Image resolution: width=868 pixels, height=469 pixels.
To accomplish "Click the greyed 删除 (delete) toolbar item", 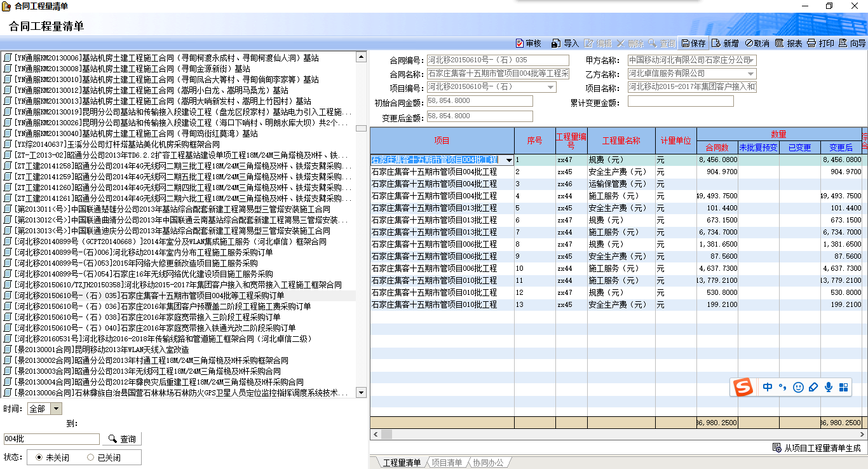I will coord(630,43).
